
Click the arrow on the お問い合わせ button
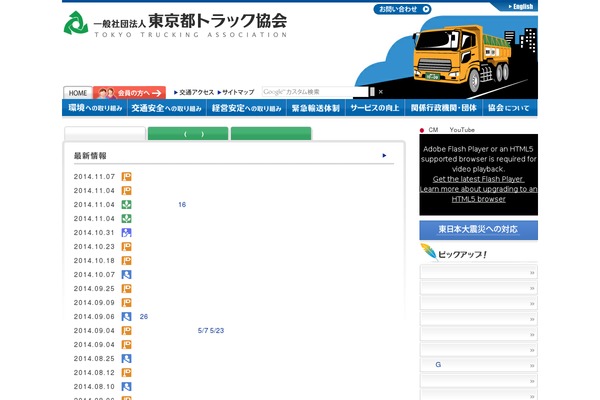pyautogui.click(x=426, y=9)
